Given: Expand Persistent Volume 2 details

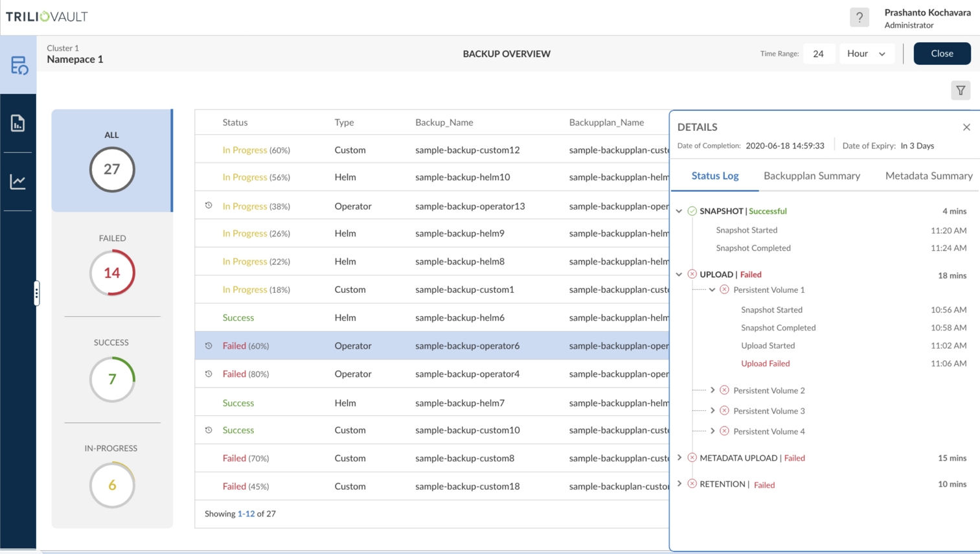Looking at the screenshot, I should pyautogui.click(x=712, y=390).
